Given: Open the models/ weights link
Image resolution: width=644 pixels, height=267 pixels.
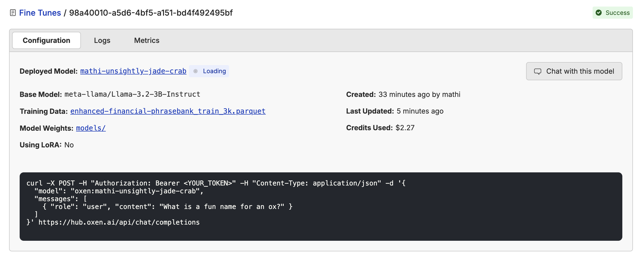Looking at the screenshot, I should pos(90,128).
